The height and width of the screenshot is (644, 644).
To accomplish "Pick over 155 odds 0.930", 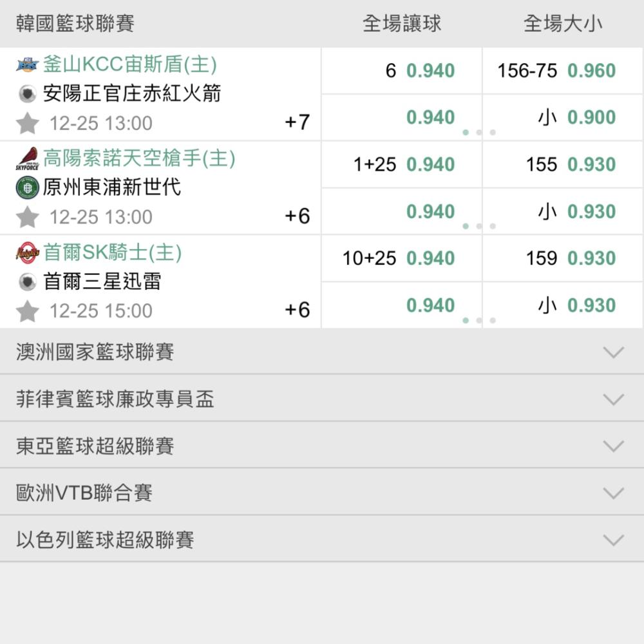I will 563,164.
